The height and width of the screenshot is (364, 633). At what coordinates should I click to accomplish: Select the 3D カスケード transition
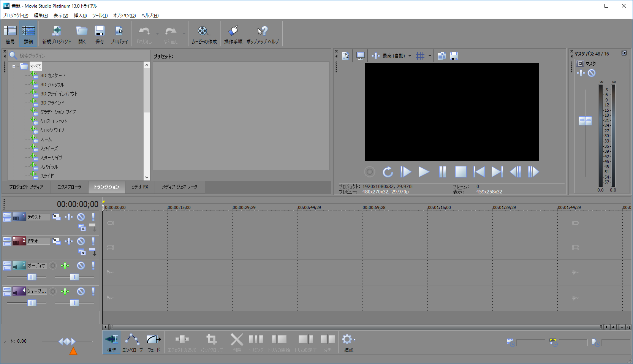[53, 76]
